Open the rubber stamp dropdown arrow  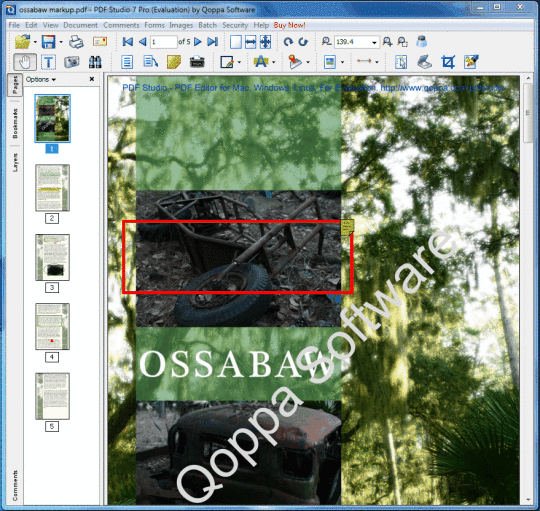click(x=308, y=62)
